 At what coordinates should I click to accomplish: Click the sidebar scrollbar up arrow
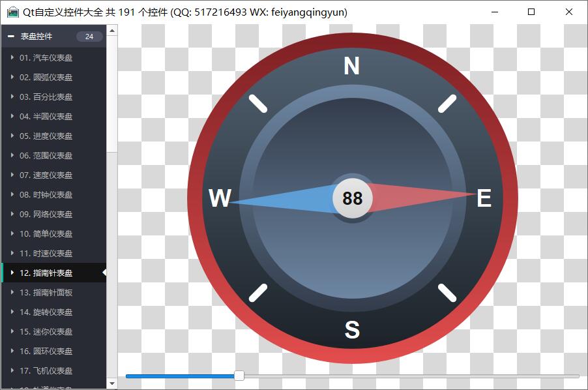pyautogui.click(x=112, y=30)
